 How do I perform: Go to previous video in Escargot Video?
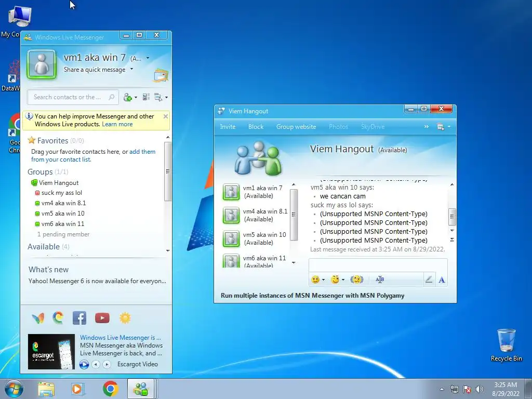click(96, 364)
